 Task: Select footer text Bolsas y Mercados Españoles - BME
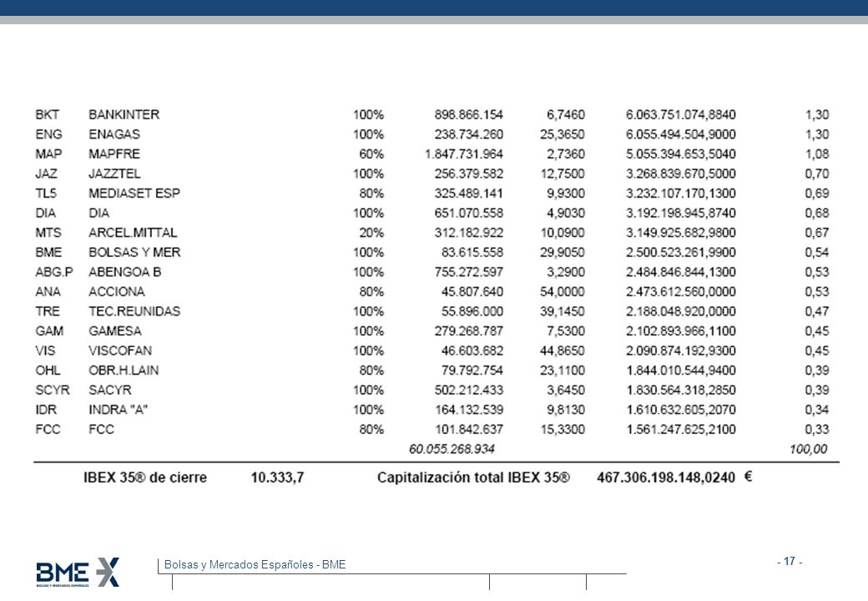click(255, 564)
